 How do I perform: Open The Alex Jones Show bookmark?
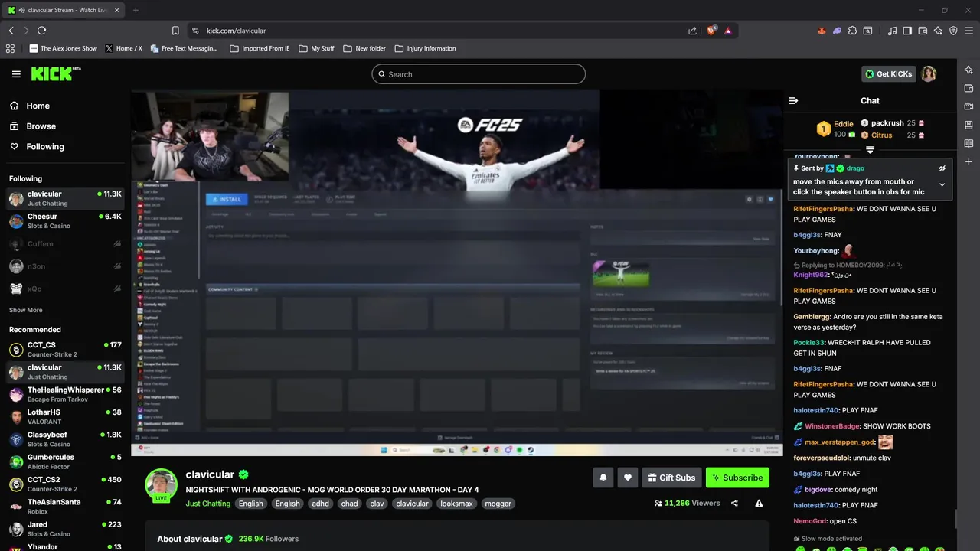click(x=63, y=48)
